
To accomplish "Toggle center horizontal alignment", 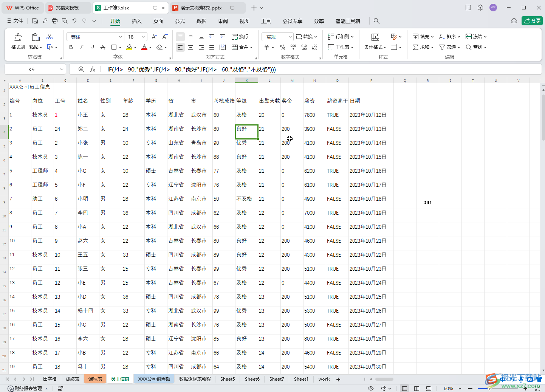I will 191,47.
